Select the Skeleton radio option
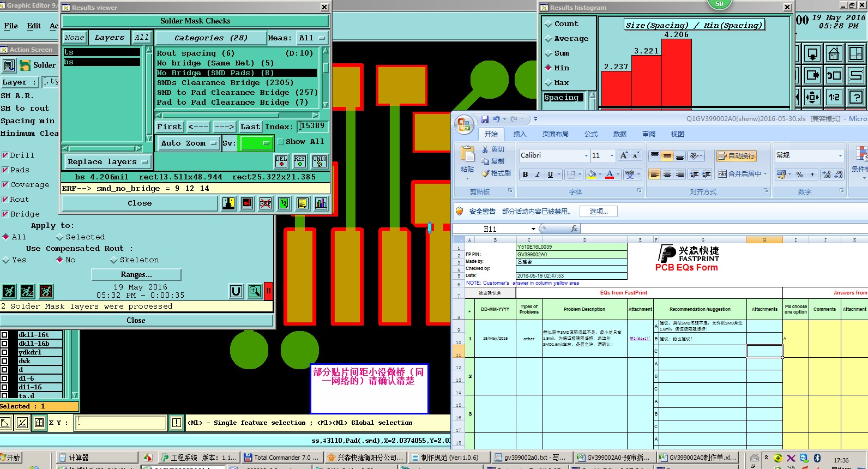Screen dimensions: 868x469 pos(114,260)
